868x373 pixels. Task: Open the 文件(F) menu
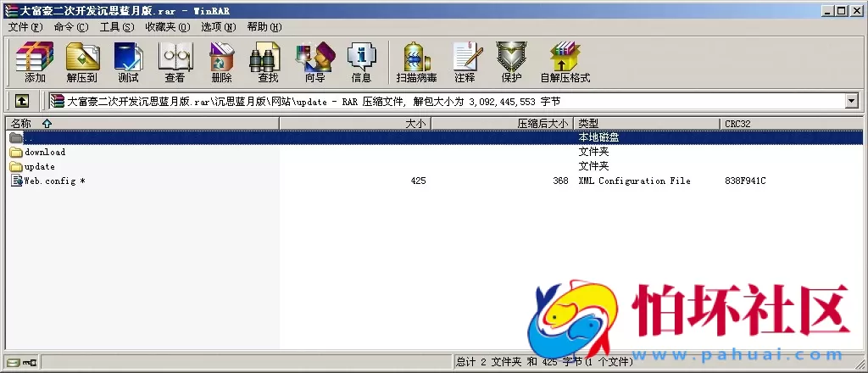(25, 27)
